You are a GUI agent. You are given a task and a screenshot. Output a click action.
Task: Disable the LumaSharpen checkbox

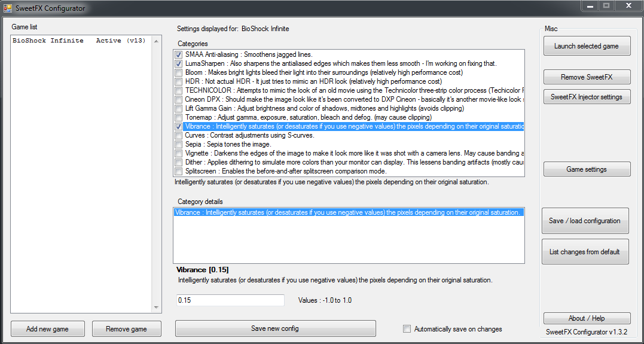click(179, 63)
